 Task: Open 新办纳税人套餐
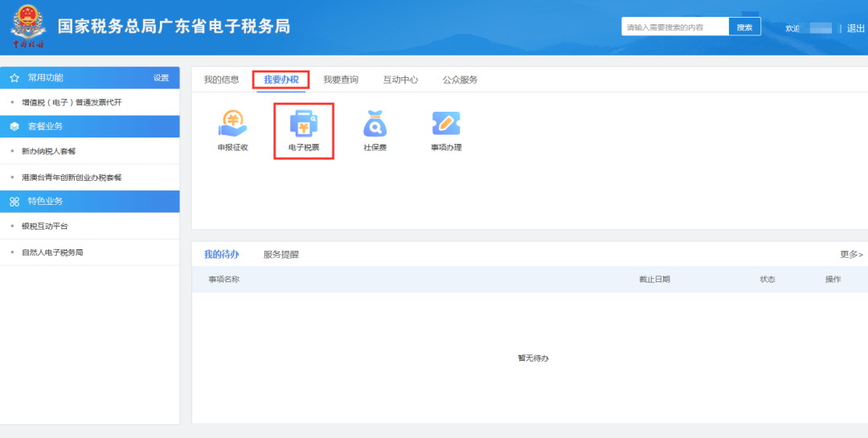click(x=49, y=151)
